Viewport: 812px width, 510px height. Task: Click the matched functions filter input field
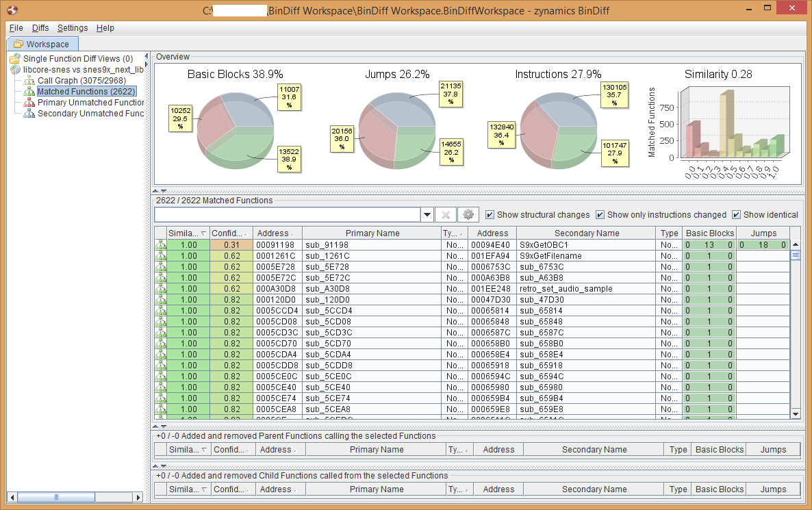tap(288, 214)
